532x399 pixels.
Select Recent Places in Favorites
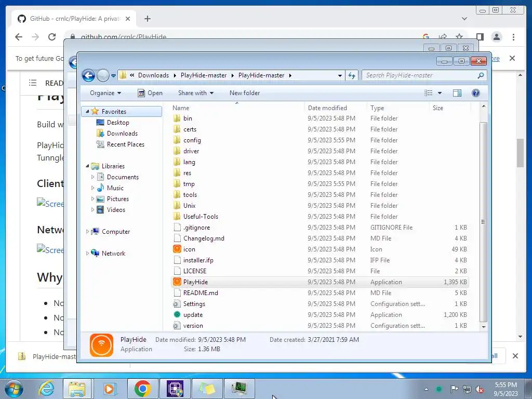[x=126, y=144]
